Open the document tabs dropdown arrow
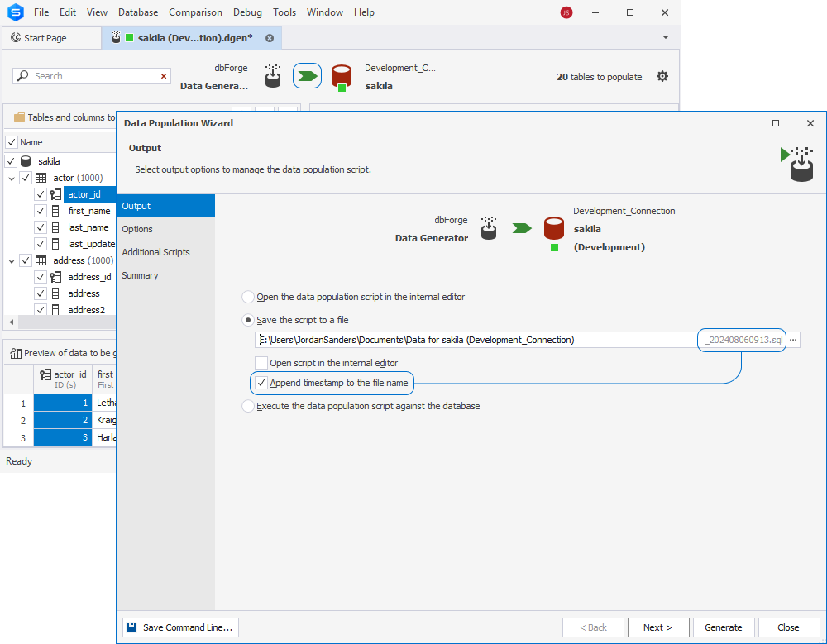The width and height of the screenshot is (827, 644). 666,37
